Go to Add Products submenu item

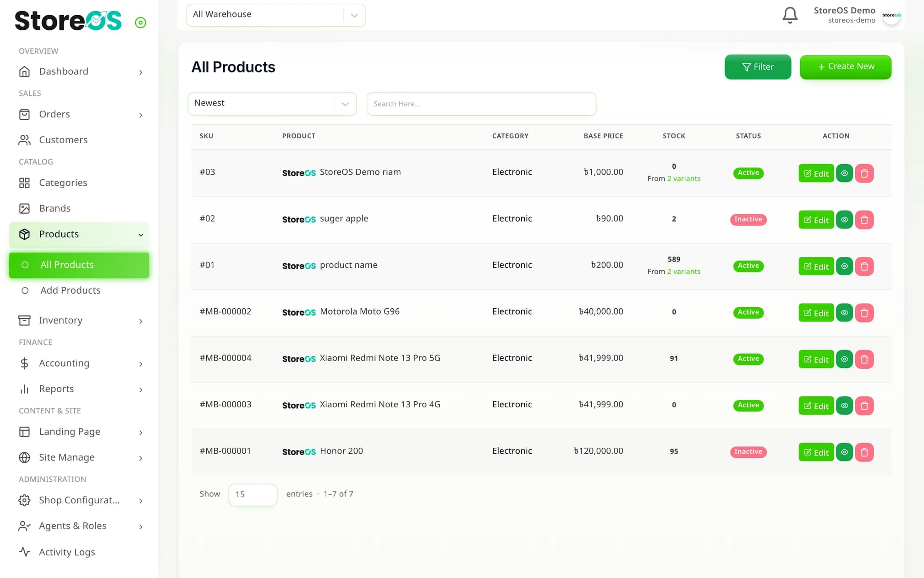(x=70, y=290)
